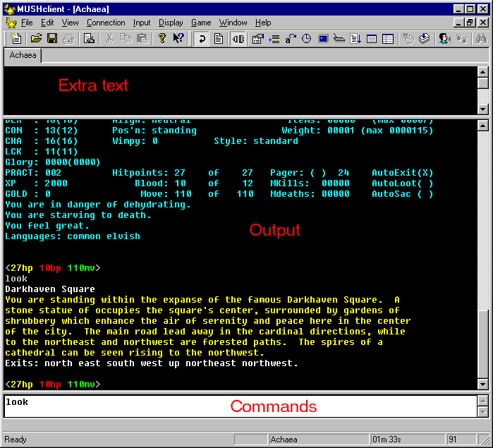Viewport: 493px width, 448px height.
Task: Toggle the log page toolbar button
Action: coord(219,39)
